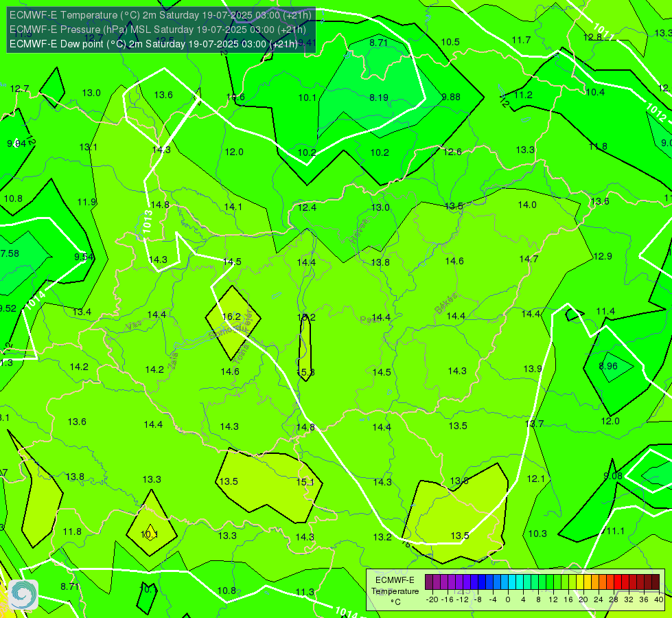The height and width of the screenshot is (618, 672).
Task: Click the 9.54 temperature value
Action: [x=84, y=257]
